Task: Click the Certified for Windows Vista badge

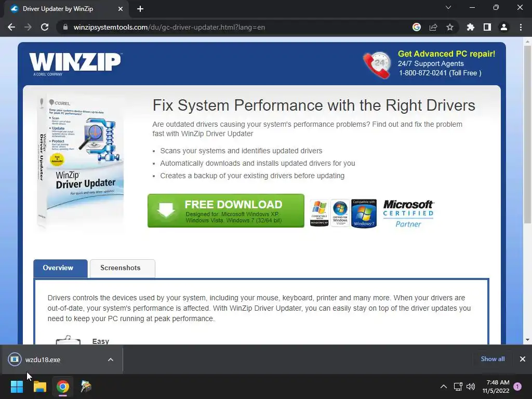Action: click(340, 213)
